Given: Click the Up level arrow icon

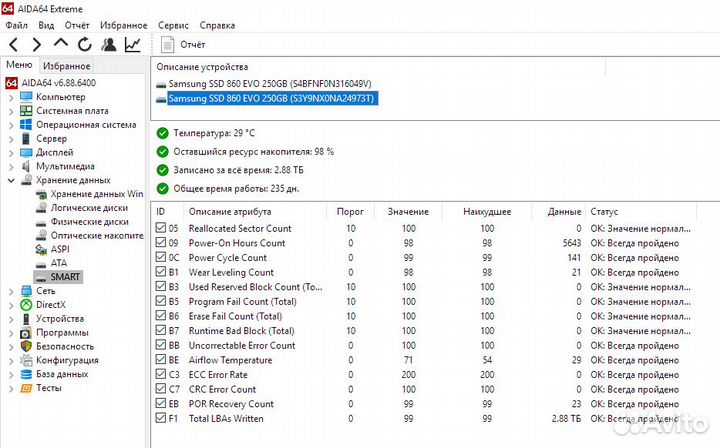Looking at the screenshot, I should coord(61,45).
